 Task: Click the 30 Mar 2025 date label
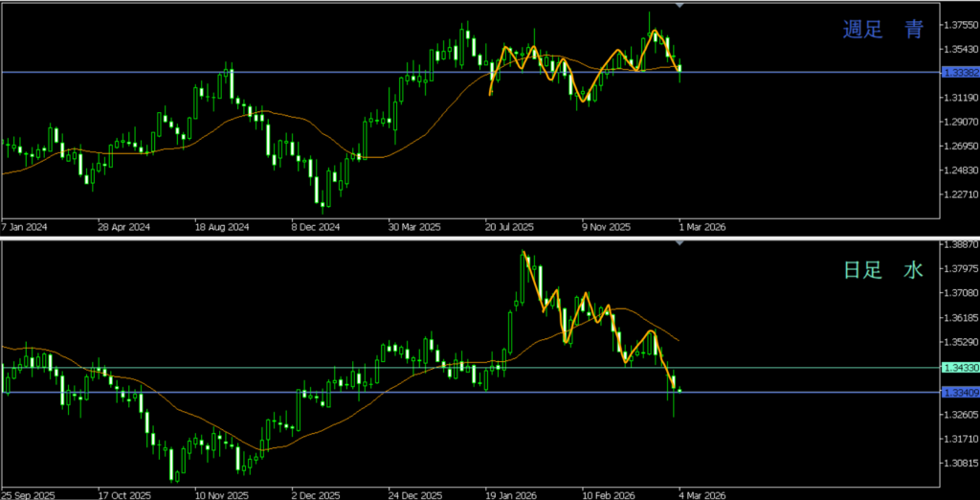point(415,228)
